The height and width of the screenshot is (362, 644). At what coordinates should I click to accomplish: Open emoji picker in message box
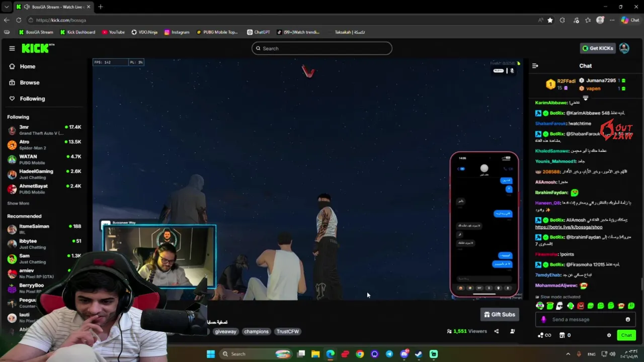627,319
